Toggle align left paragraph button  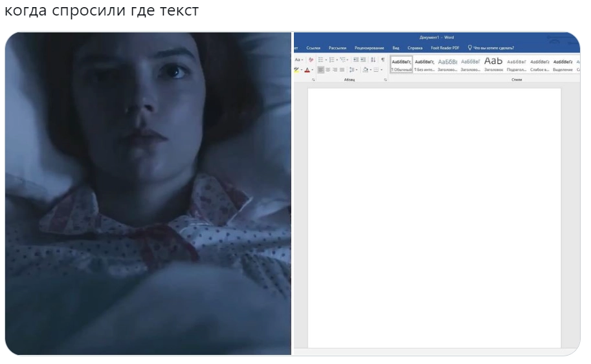coord(320,70)
